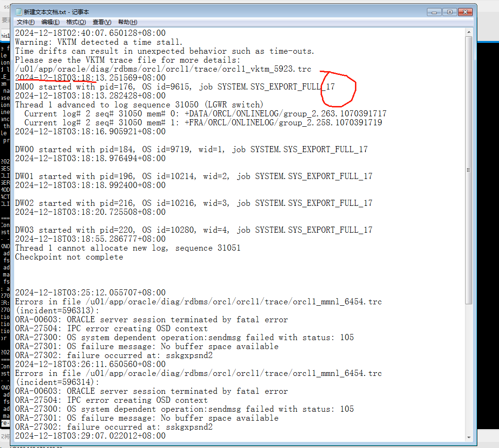Click the timestamp 2024-12-18T03:18:16.905921+08:00
This screenshot has height=448, width=499.
(x=90, y=131)
